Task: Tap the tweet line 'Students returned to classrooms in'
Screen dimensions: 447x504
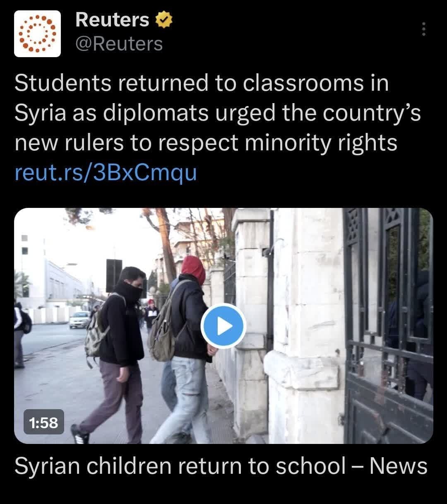Action: [x=202, y=83]
